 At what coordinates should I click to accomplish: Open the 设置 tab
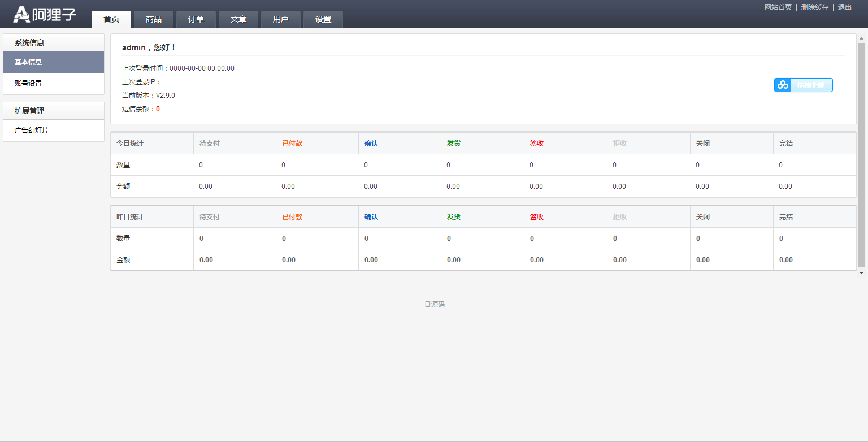pyautogui.click(x=323, y=19)
